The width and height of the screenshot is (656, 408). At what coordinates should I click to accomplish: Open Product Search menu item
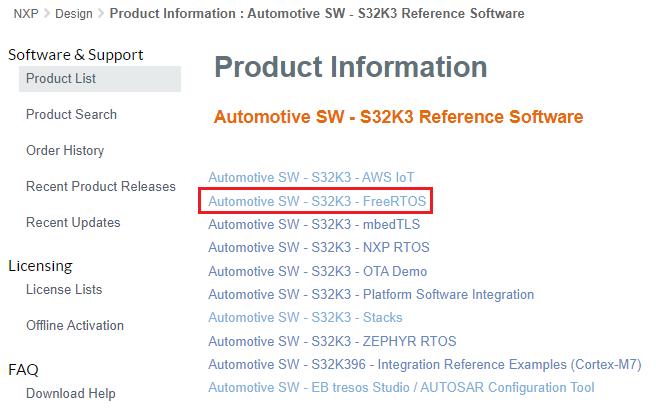[x=71, y=115]
